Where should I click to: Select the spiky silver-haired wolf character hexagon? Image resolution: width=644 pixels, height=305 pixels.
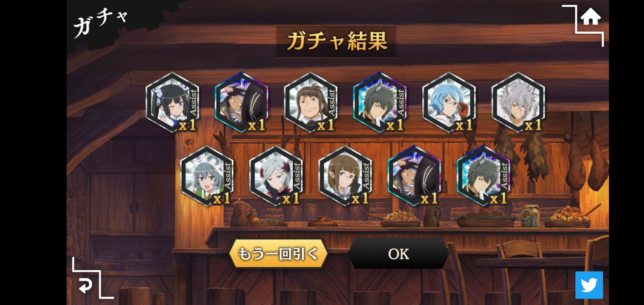pos(518,102)
